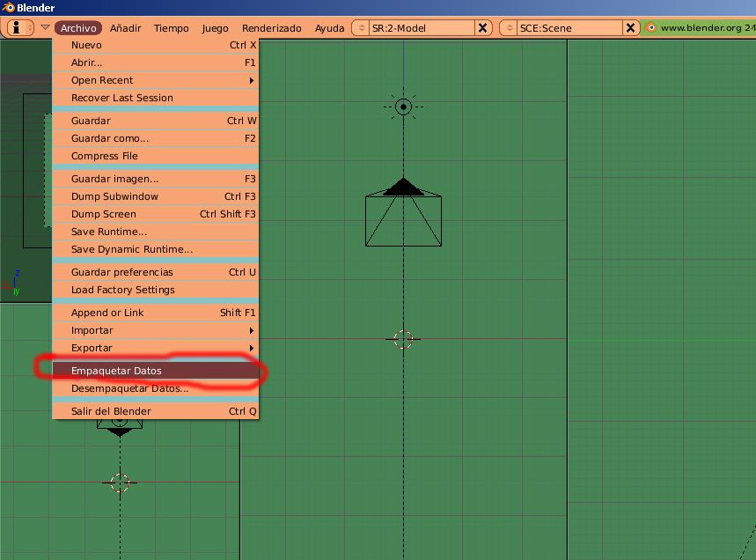Select Recover Last Session
Viewport: 756px width, 560px height.
(x=155, y=98)
